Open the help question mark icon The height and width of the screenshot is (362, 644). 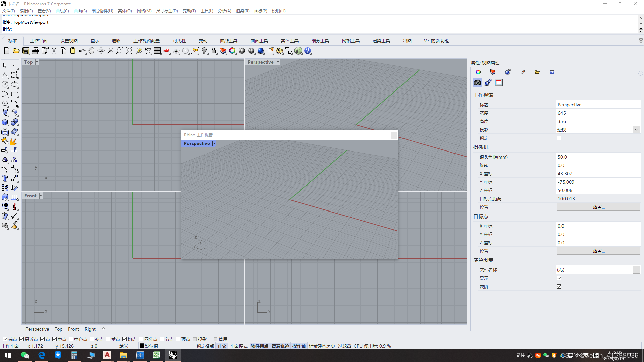point(308,51)
